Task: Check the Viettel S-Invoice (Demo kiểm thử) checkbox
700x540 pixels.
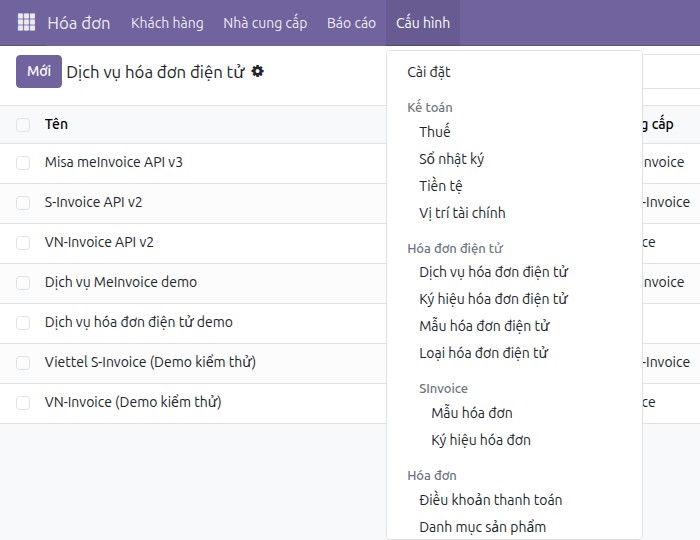Action: pyautogui.click(x=23, y=362)
